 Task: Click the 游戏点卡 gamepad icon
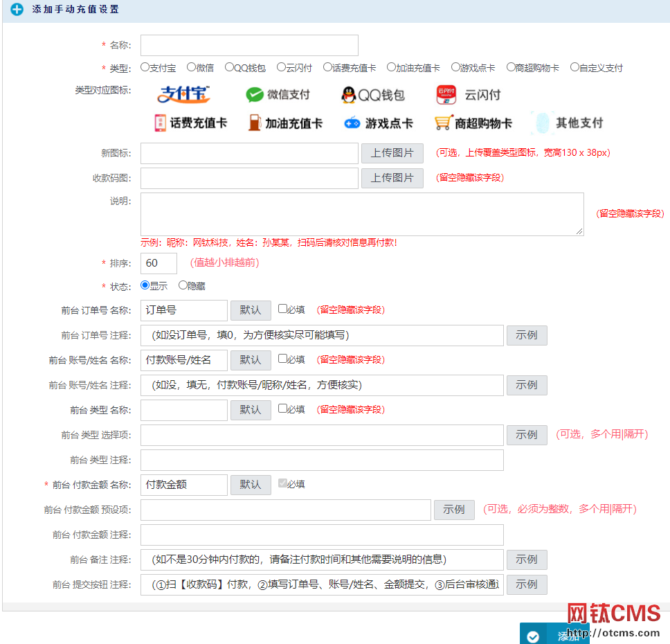pos(352,123)
